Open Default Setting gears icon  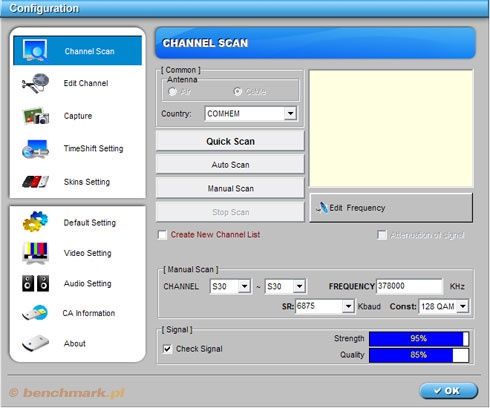(x=35, y=222)
